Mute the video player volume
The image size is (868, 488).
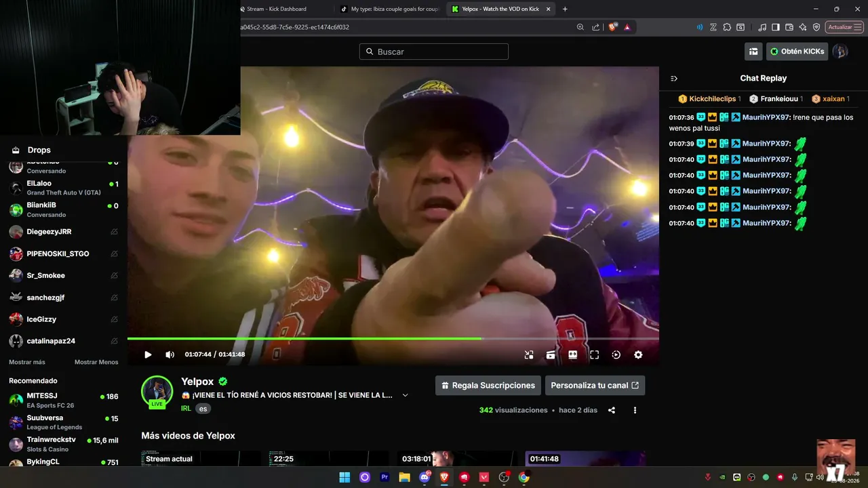170,354
